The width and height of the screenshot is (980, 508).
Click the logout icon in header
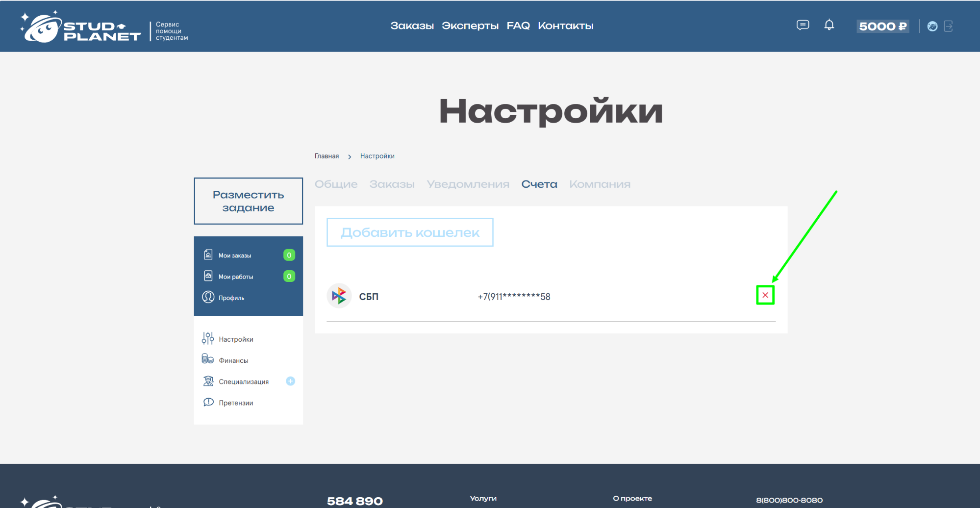point(949,26)
